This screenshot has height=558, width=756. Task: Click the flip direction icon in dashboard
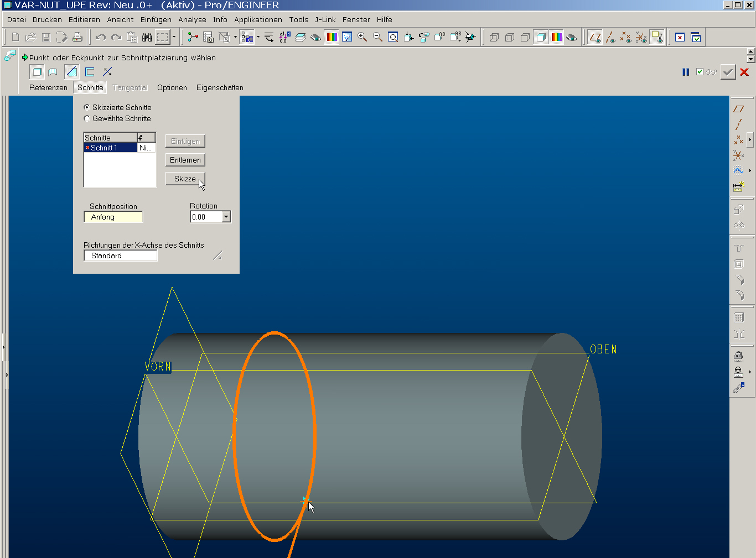(107, 72)
